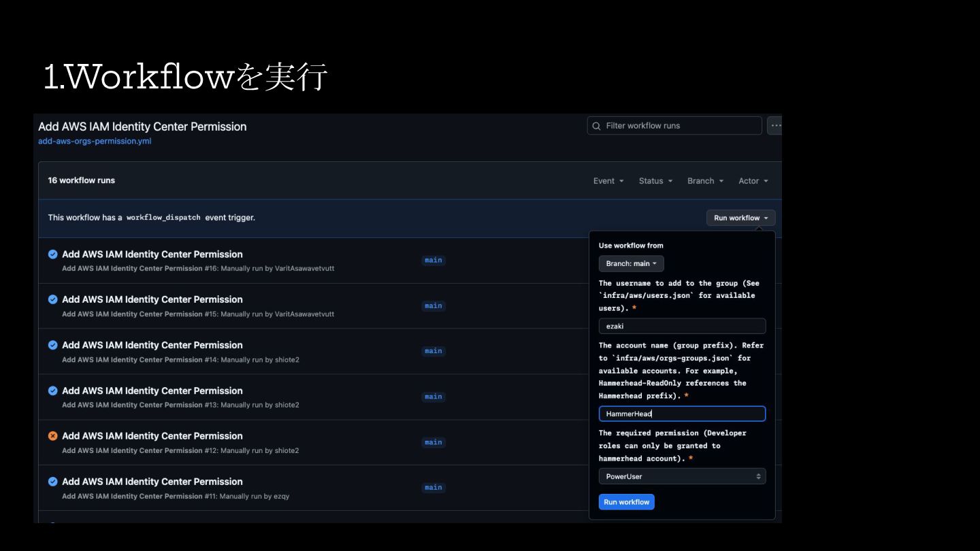980x551 pixels.
Task: Click main branch badge on run #15
Action: 434,306
